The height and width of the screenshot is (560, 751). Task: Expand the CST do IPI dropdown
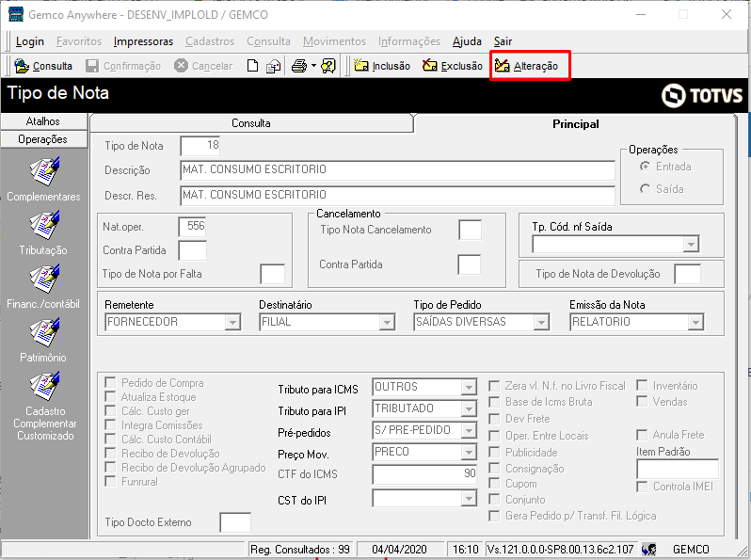coord(469,499)
